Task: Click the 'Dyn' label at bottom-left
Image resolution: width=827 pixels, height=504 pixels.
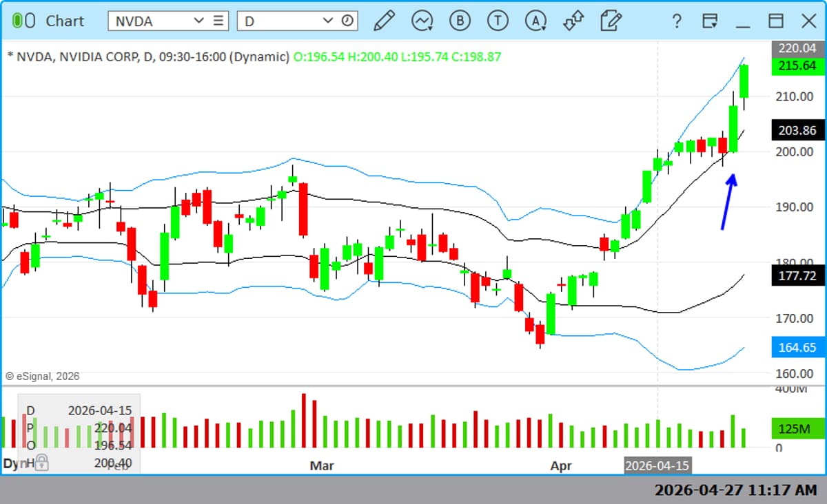Action: pos(14,463)
